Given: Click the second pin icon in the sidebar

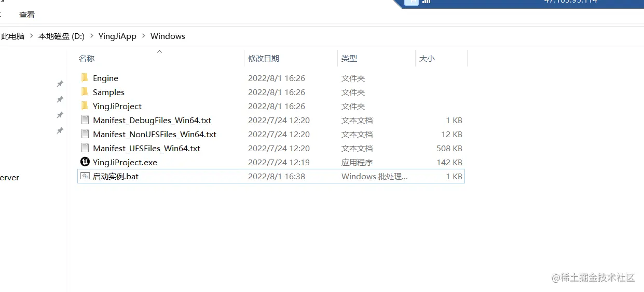Looking at the screenshot, I should pos(60,99).
